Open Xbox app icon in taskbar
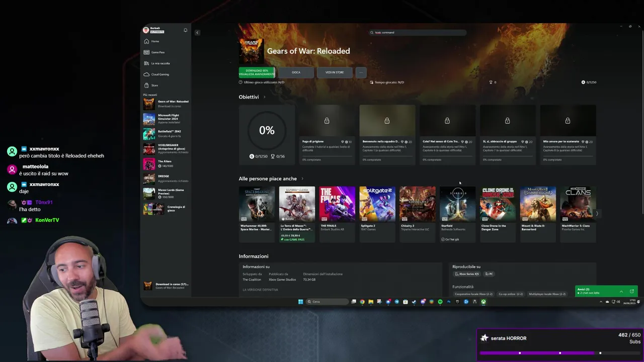Image resolution: width=644 pixels, height=362 pixels. point(483,302)
